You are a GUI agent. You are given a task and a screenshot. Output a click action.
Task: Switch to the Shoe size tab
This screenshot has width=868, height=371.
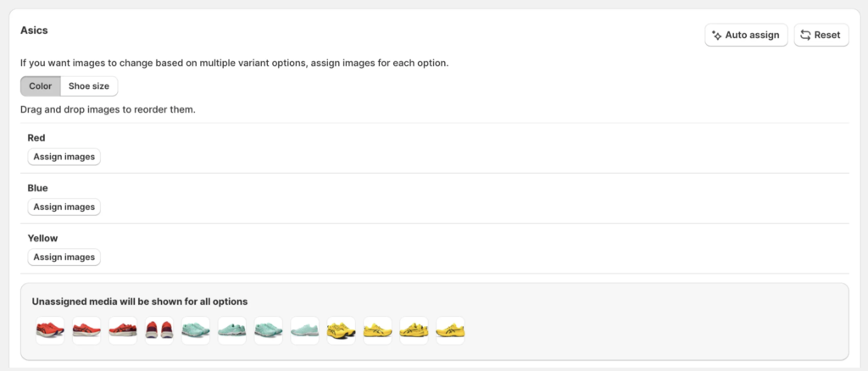click(x=89, y=86)
